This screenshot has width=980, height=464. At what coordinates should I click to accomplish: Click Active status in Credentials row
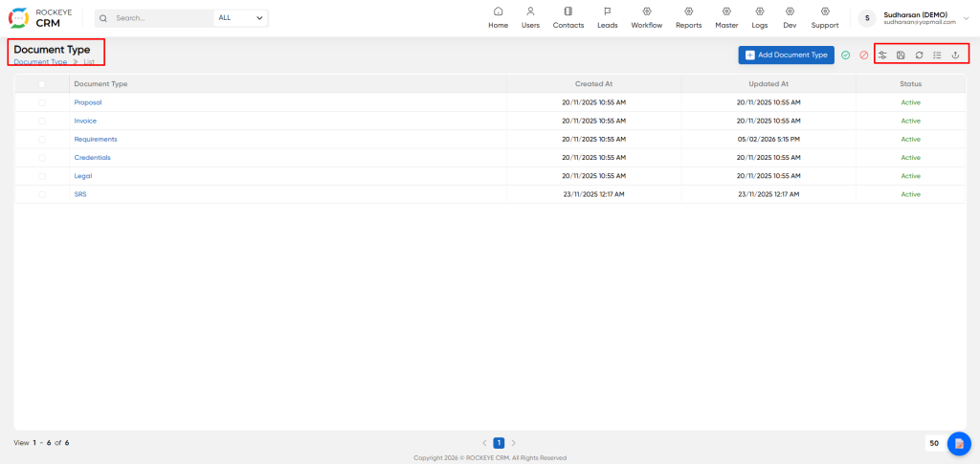tap(911, 157)
